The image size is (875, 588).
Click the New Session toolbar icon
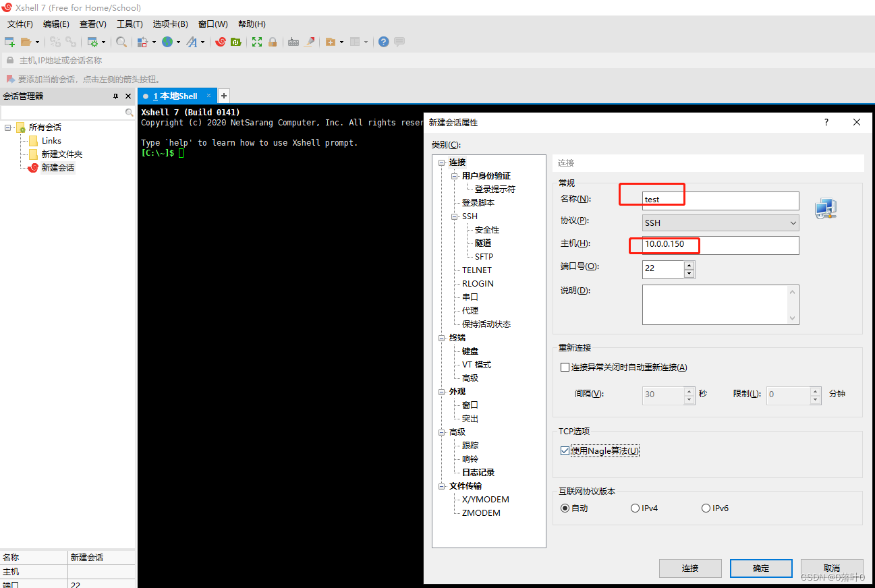pos(9,42)
